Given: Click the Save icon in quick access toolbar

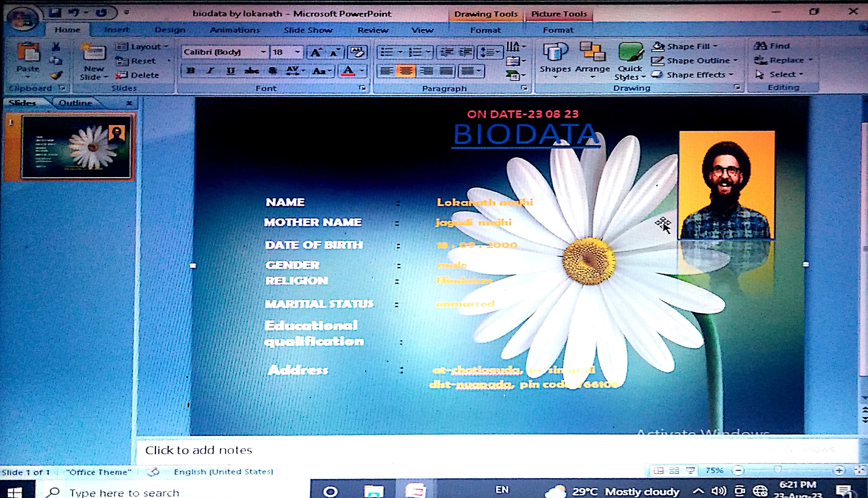Looking at the screenshot, I should 55,13.
